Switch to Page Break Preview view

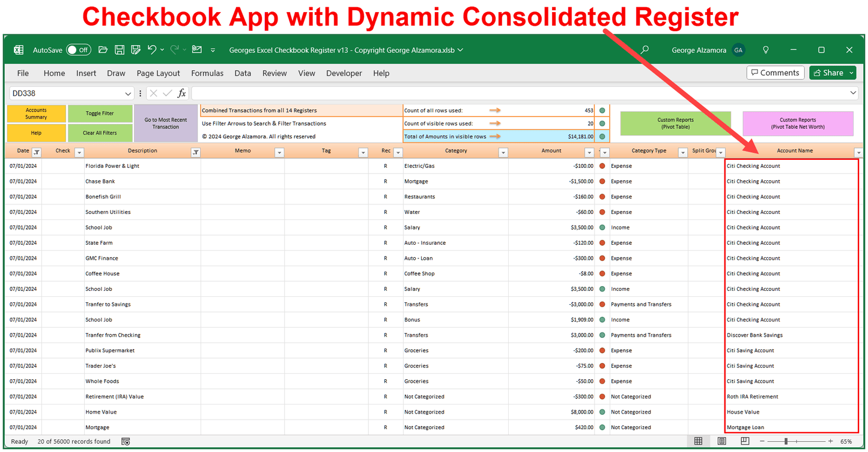tap(745, 441)
